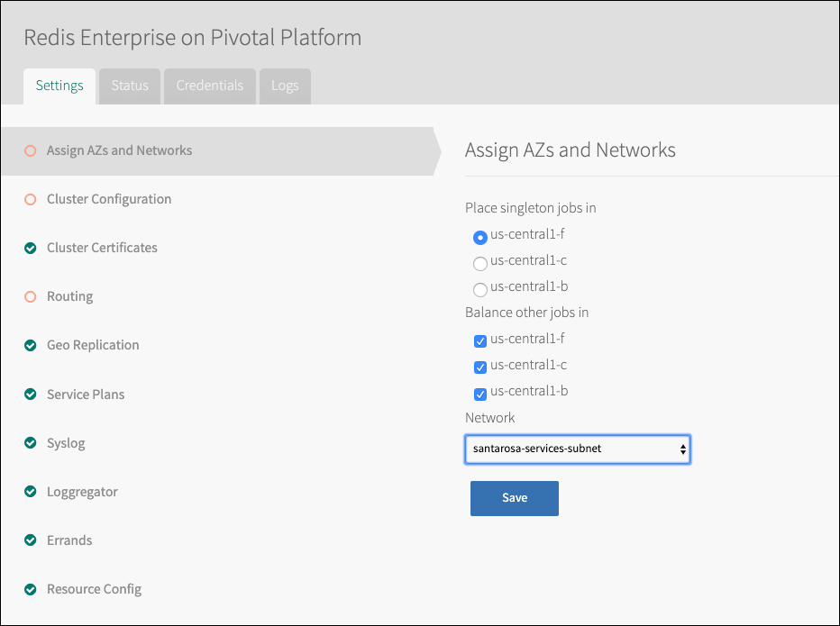
Task: Disable us-central1-b in Balance other jobs
Action: pos(480,393)
